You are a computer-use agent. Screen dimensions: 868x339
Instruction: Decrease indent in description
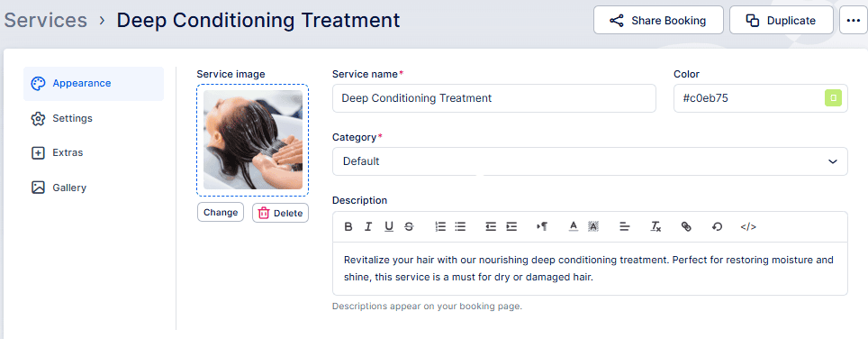pyautogui.click(x=491, y=226)
